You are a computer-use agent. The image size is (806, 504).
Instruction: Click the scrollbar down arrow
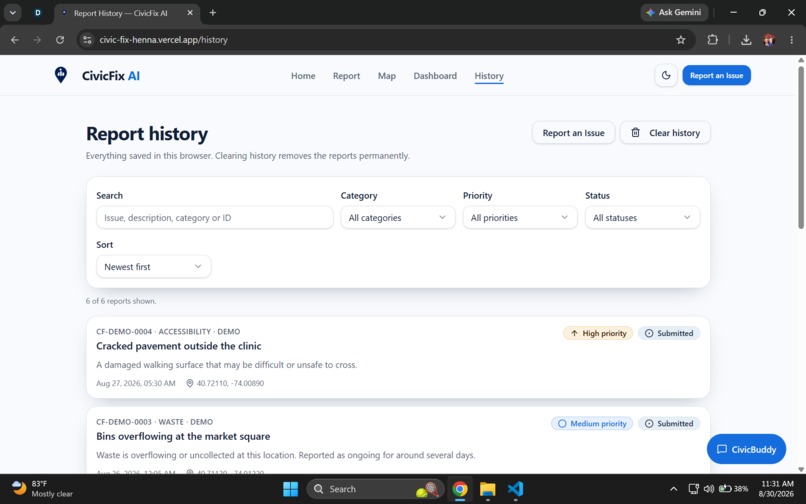coord(801,469)
